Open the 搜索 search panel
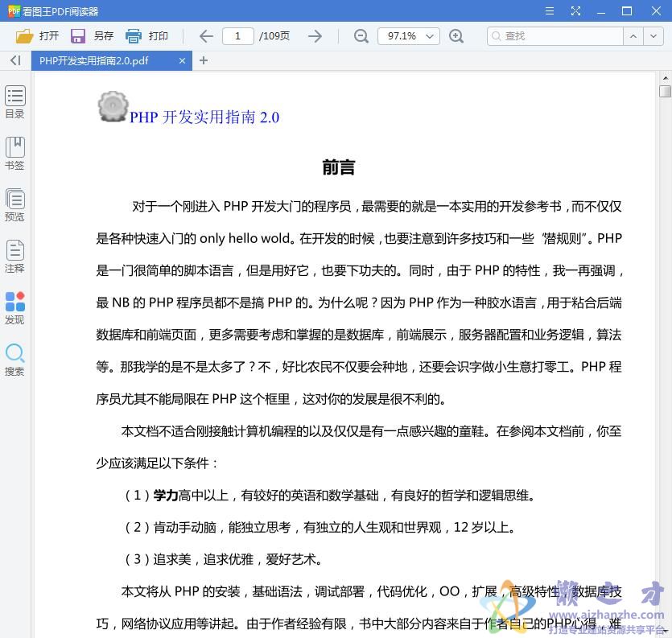The width and height of the screenshot is (672, 638). coord(15,360)
